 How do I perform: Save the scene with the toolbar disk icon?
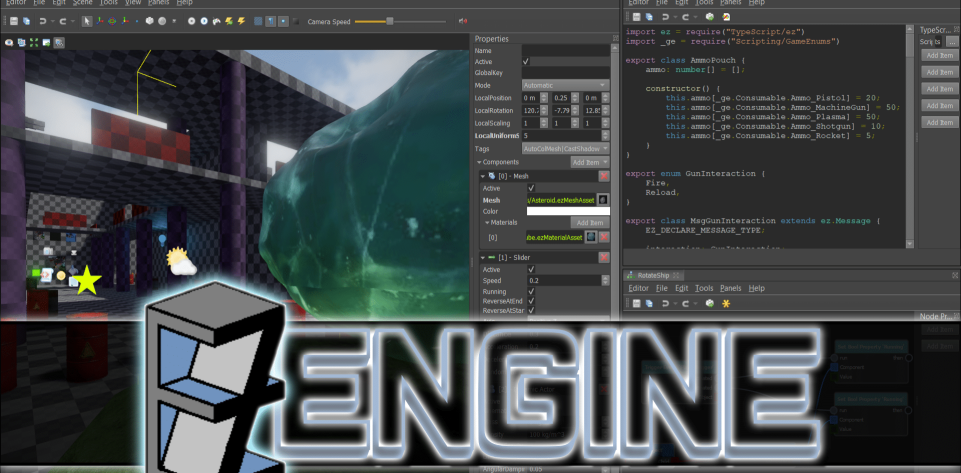pos(14,21)
